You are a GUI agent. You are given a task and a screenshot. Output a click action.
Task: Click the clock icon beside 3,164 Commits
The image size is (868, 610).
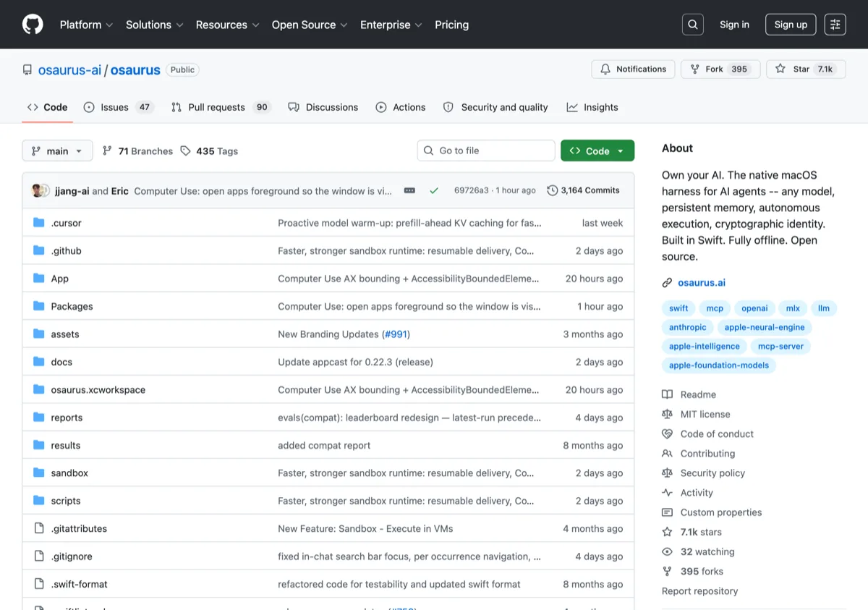553,190
